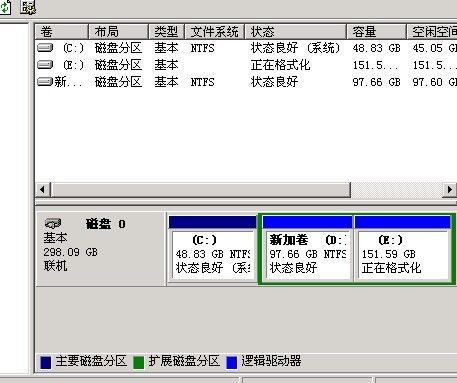Screen dimensions: 457x383
Task: Click the left arrow of the horizontal scrollbar
Action: [43, 190]
